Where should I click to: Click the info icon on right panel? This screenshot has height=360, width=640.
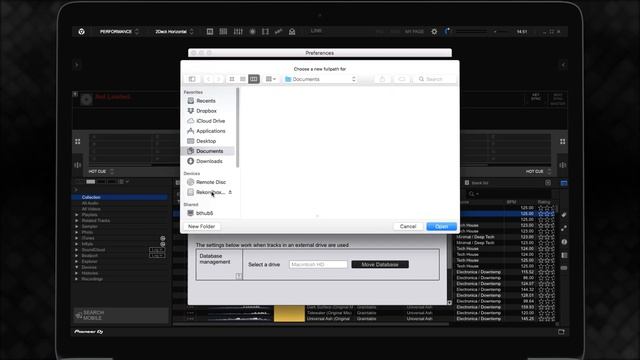[x=564, y=242]
